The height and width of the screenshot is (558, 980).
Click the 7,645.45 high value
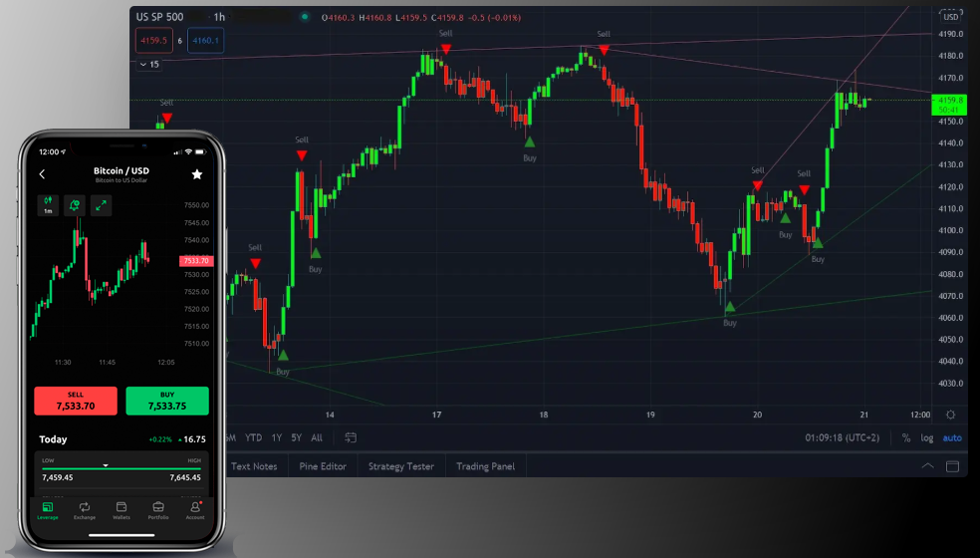click(x=185, y=477)
